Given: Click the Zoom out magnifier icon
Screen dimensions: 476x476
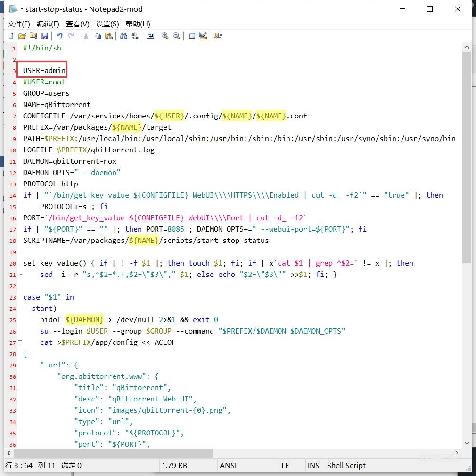Looking at the screenshot, I should (176, 36).
